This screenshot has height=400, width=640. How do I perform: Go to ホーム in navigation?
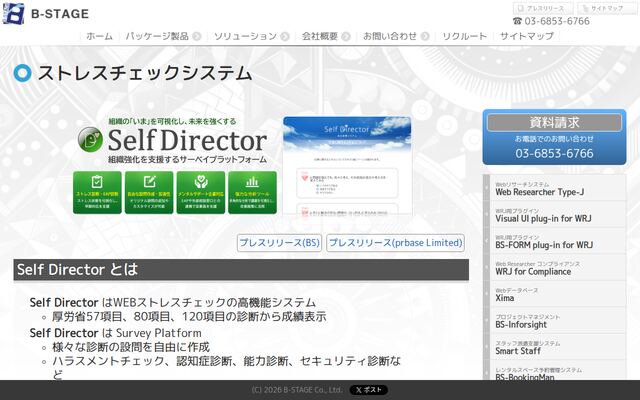coord(99,36)
